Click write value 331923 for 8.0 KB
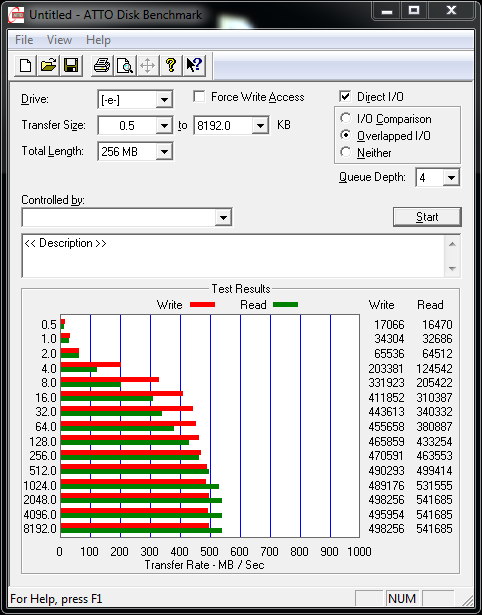 [x=386, y=383]
